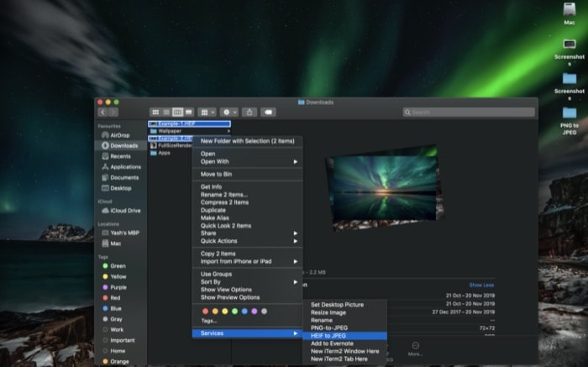Expand the Share submenu
Viewport: 588px width, 367px height.
[247, 233]
